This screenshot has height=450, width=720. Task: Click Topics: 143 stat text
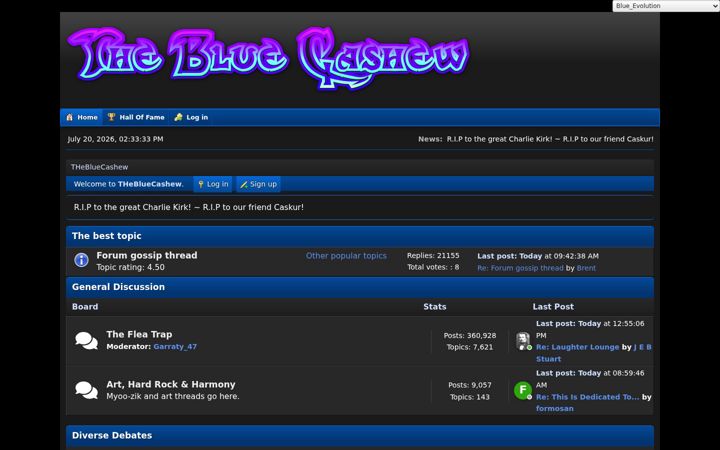coord(470,397)
